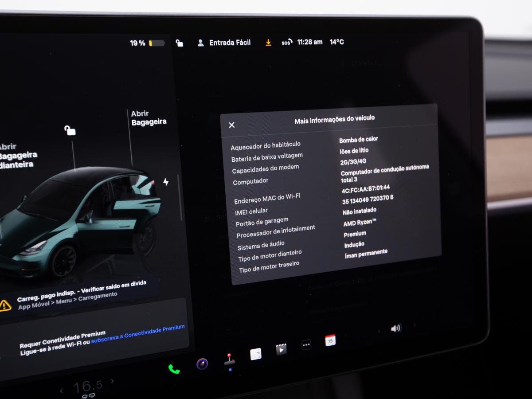Close the Mais informações do veículo dialog
This screenshot has width=532, height=399.
[231, 125]
